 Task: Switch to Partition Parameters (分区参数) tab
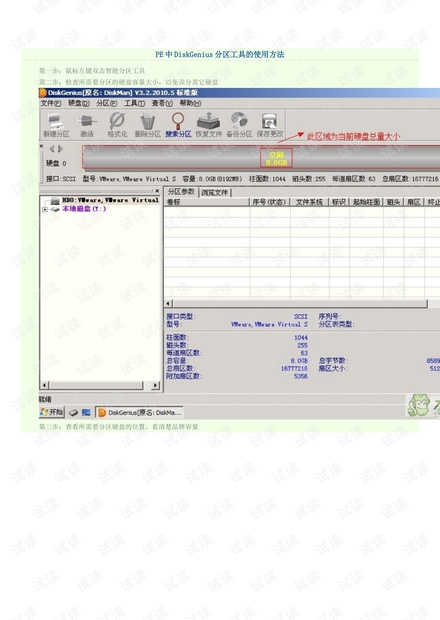[181, 192]
